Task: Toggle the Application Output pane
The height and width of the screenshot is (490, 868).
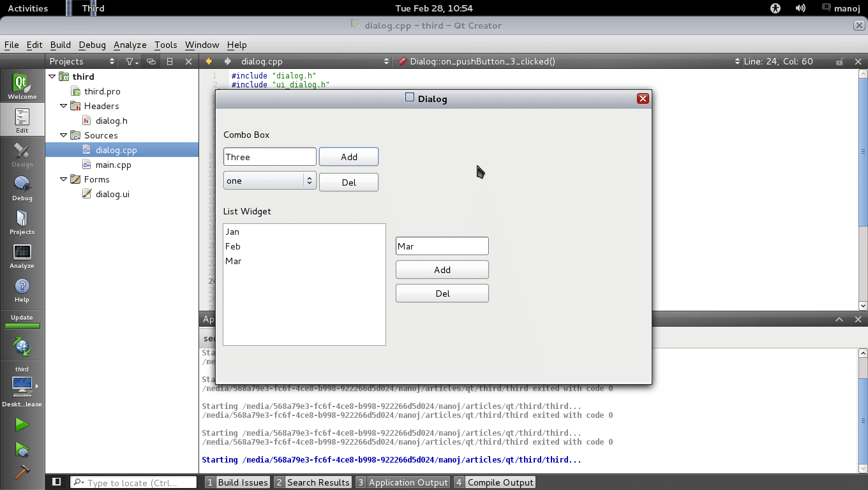Action: (402, 482)
